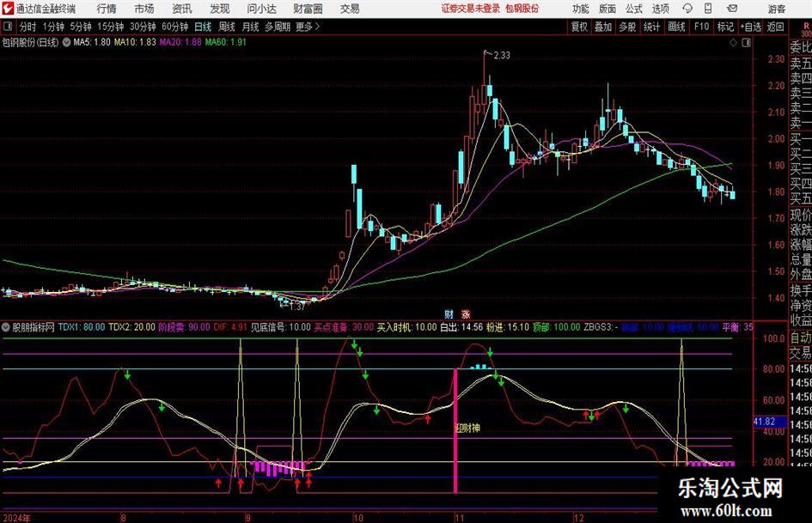Switch to 15分钟 period tab
The width and height of the screenshot is (812, 523).
tap(111, 27)
